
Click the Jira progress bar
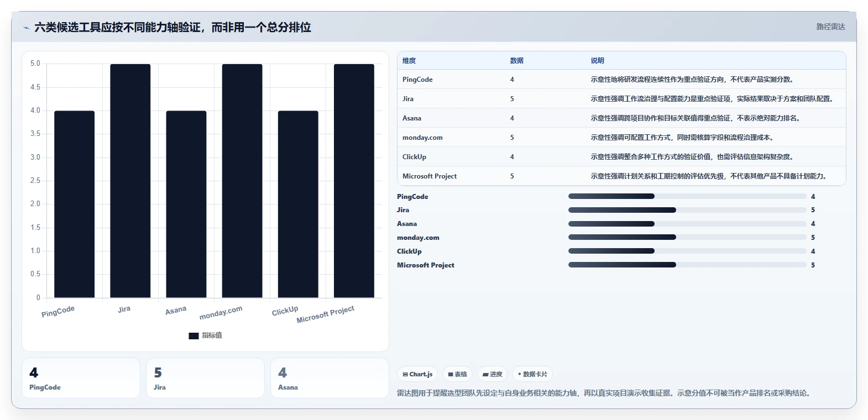687,210
